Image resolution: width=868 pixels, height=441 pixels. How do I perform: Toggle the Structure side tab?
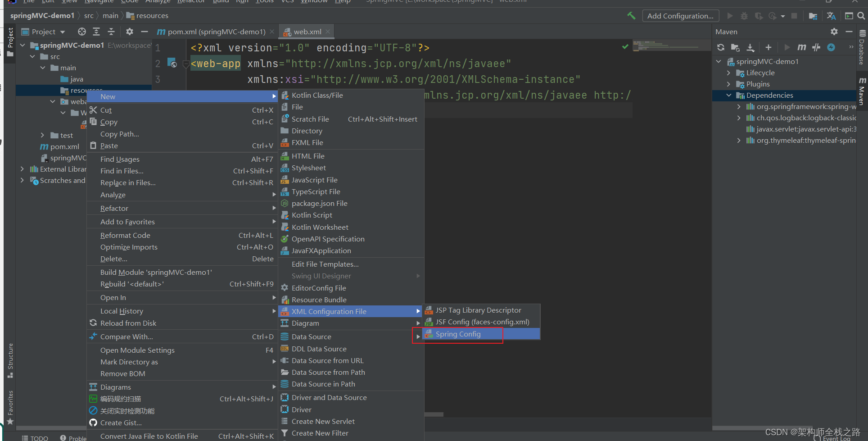(10, 360)
